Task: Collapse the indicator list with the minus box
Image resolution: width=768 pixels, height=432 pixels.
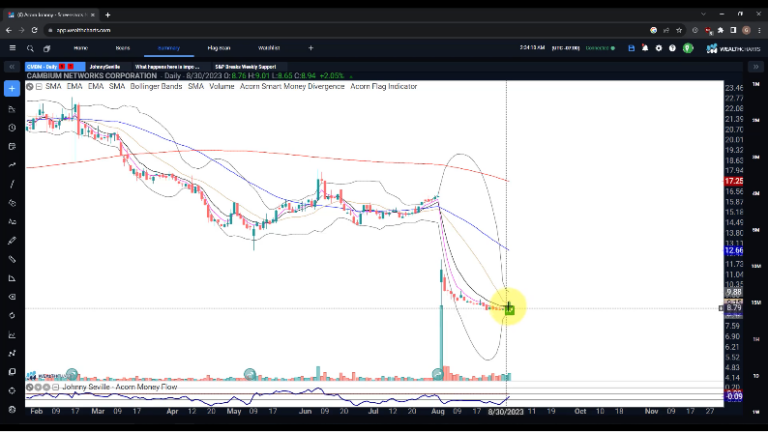Action: point(39,87)
